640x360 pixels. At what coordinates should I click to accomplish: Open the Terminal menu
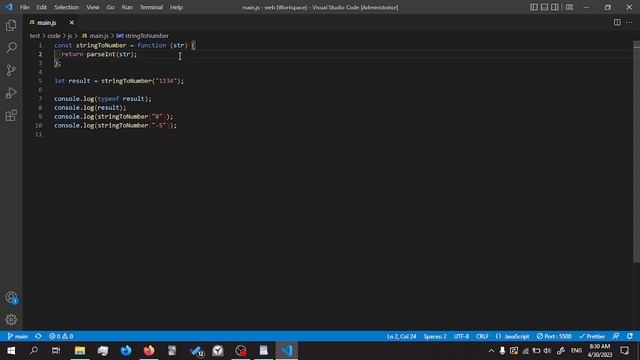pyautogui.click(x=151, y=7)
